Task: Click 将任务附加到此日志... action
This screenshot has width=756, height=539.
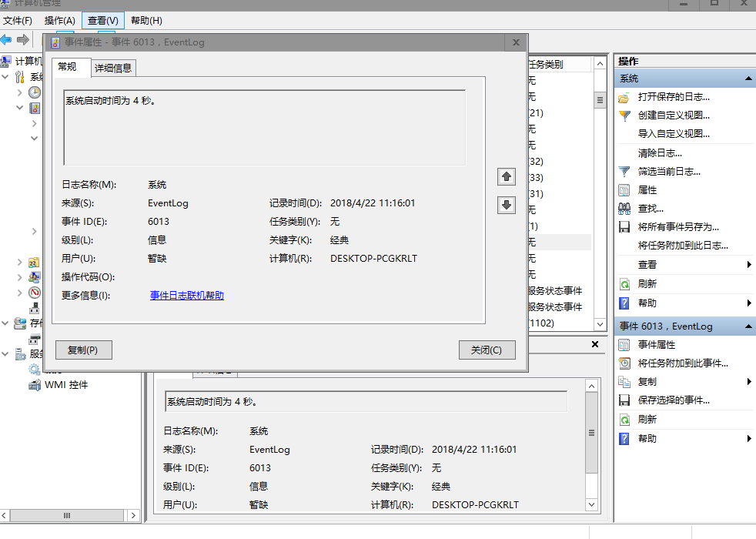Action: (x=683, y=246)
